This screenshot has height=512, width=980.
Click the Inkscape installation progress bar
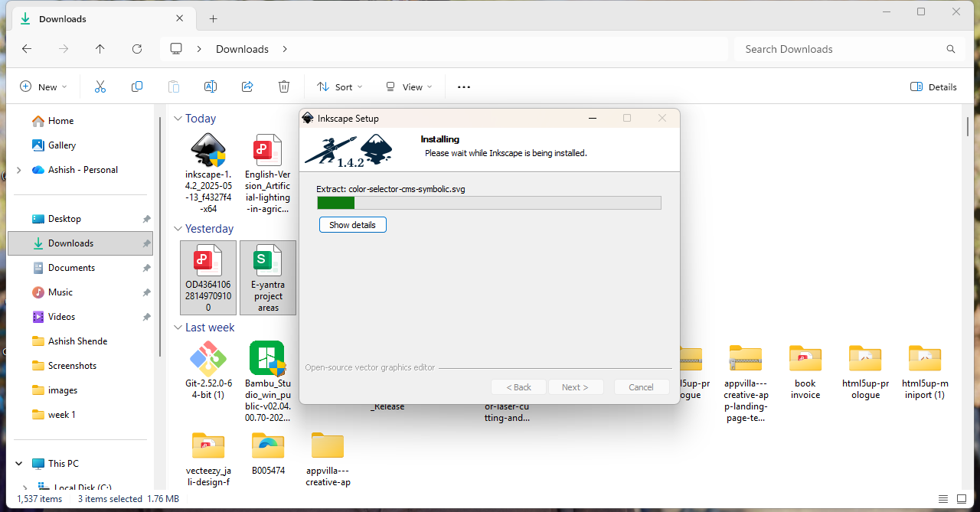click(x=489, y=203)
